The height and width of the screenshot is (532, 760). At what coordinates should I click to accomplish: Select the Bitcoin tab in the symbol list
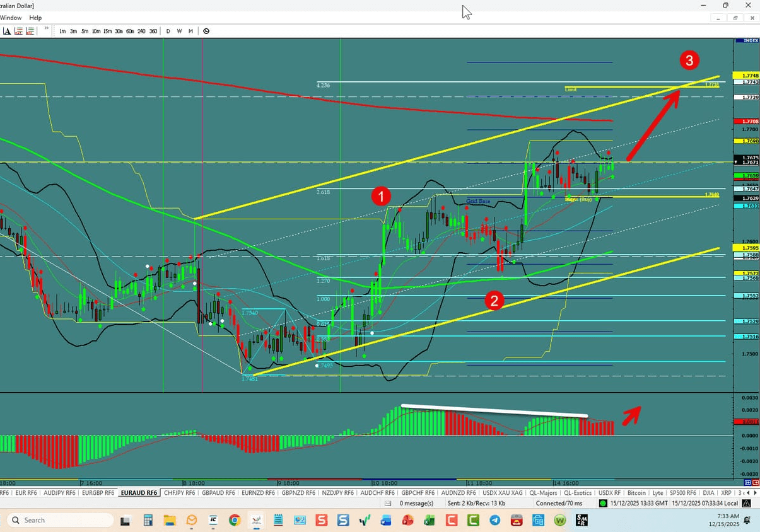tap(636, 492)
